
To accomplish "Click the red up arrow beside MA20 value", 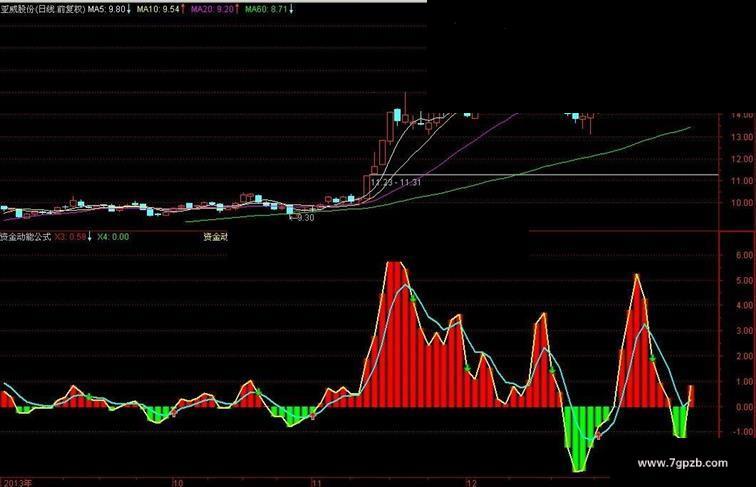I will [x=237, y=9].
